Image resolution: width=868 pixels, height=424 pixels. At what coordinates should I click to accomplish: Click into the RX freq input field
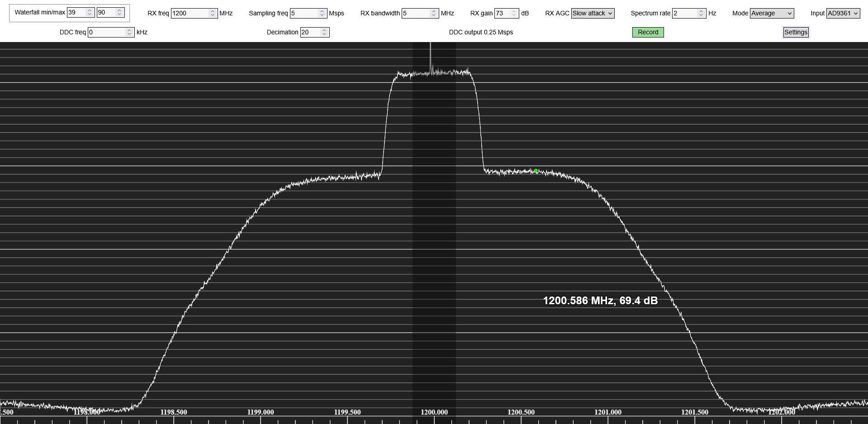point(190,13)
